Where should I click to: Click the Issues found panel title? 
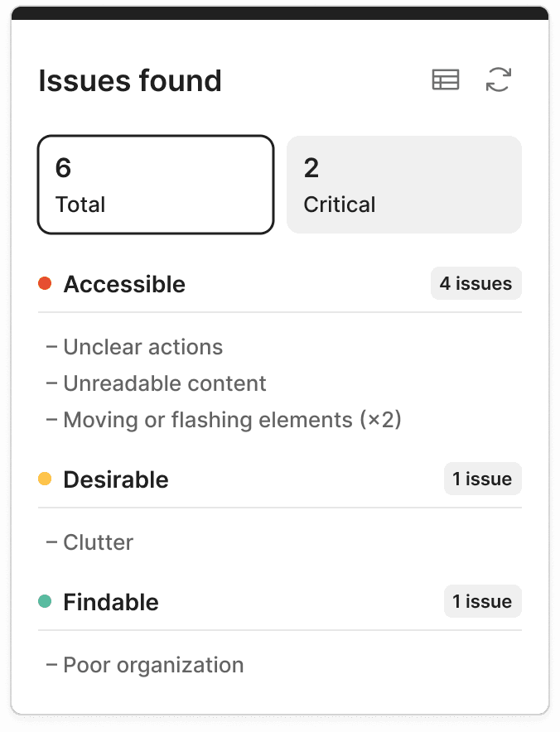130,81
